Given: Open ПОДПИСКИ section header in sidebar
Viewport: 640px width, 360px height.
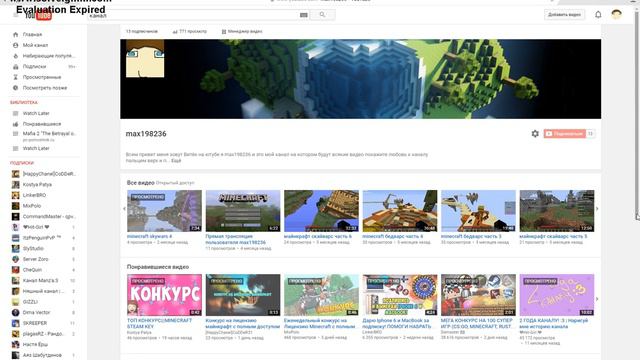Looking at the screenshot, I should click(x=22, y=163).
